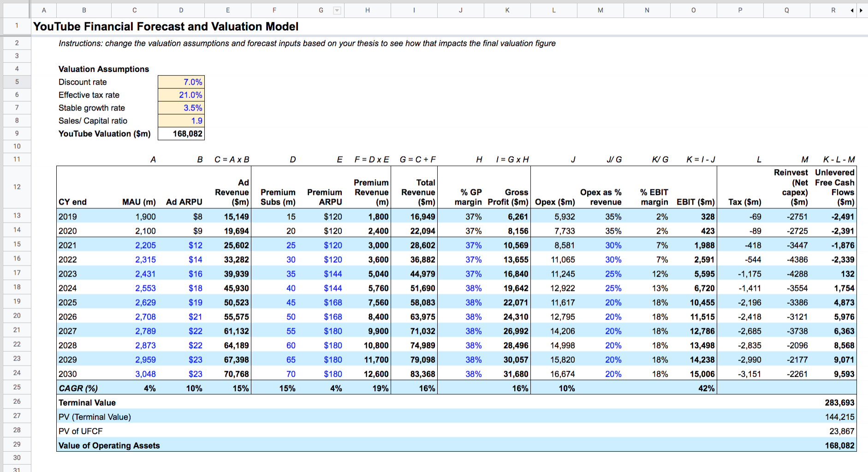868x472 pixels.
Task: Select the 2026 free cash flow 5,976
Action: coord(833,317)
